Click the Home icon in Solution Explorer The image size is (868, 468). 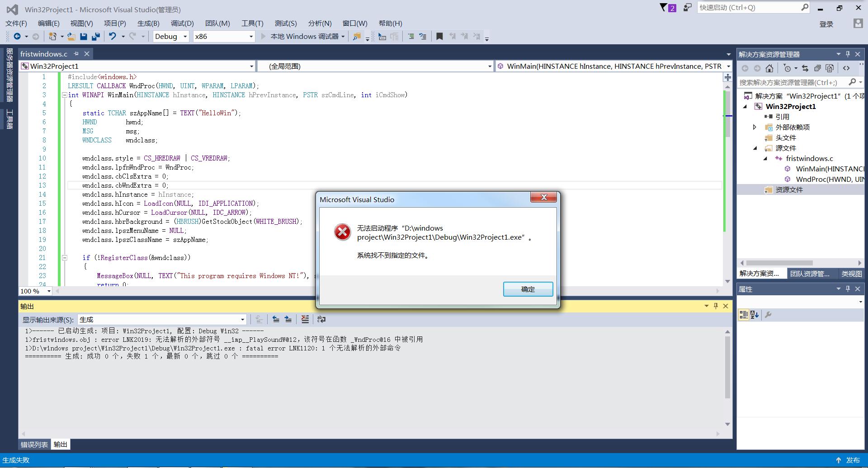pos(769,68)
